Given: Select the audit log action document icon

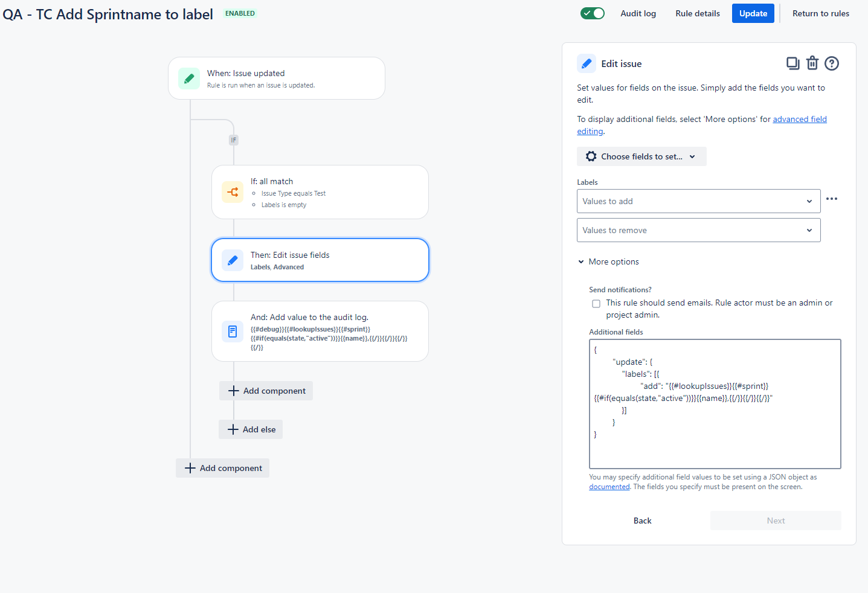Looking at the screenshot, I should [233, 331].
